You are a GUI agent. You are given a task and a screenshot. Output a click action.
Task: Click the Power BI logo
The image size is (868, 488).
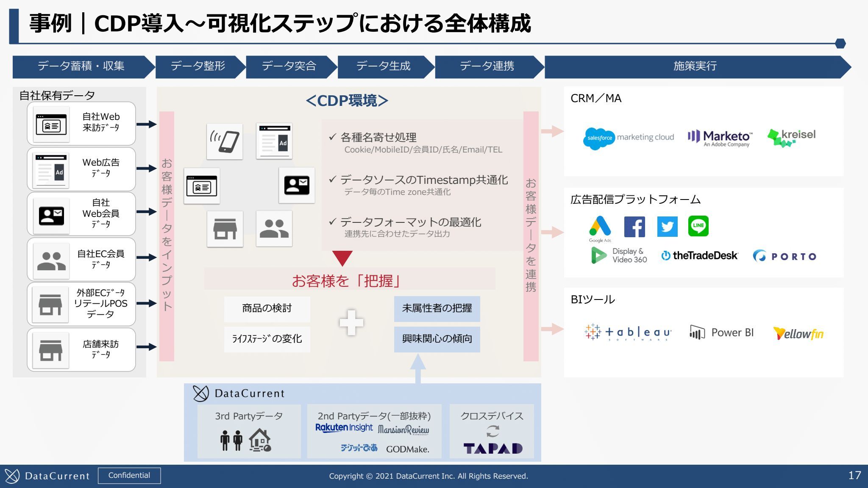[722, 333]
